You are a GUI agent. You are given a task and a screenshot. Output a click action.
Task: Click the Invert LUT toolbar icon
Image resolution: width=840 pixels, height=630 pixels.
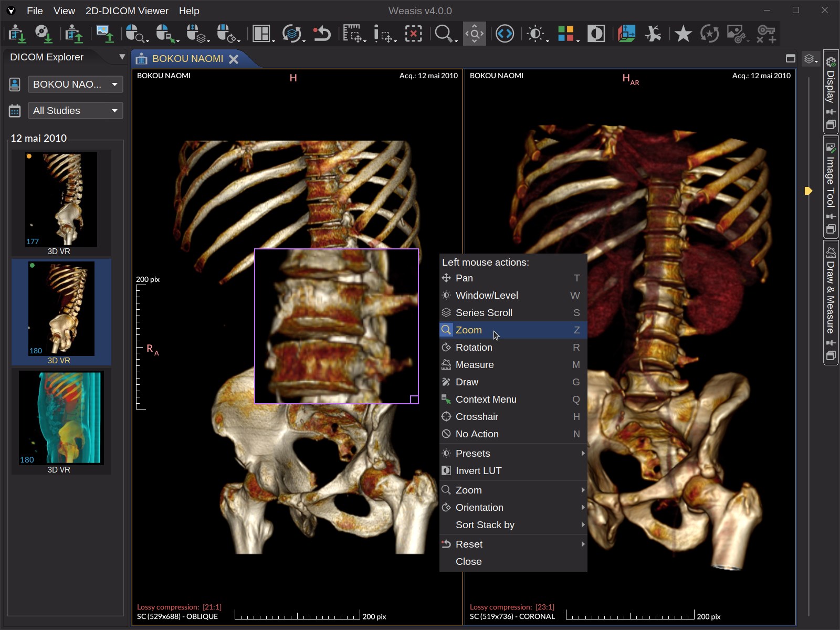tap(596, 34)
